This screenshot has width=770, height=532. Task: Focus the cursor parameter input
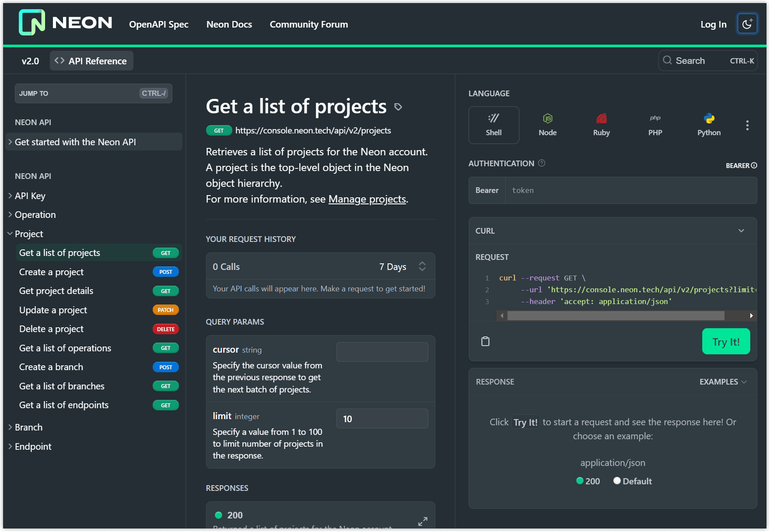pos(382,352)
